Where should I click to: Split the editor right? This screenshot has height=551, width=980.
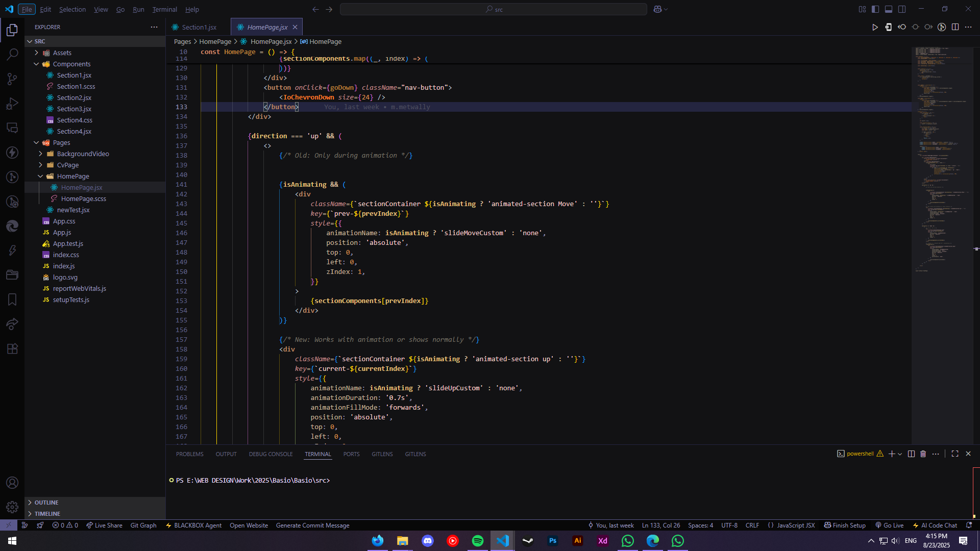click(x=955, y=27)
